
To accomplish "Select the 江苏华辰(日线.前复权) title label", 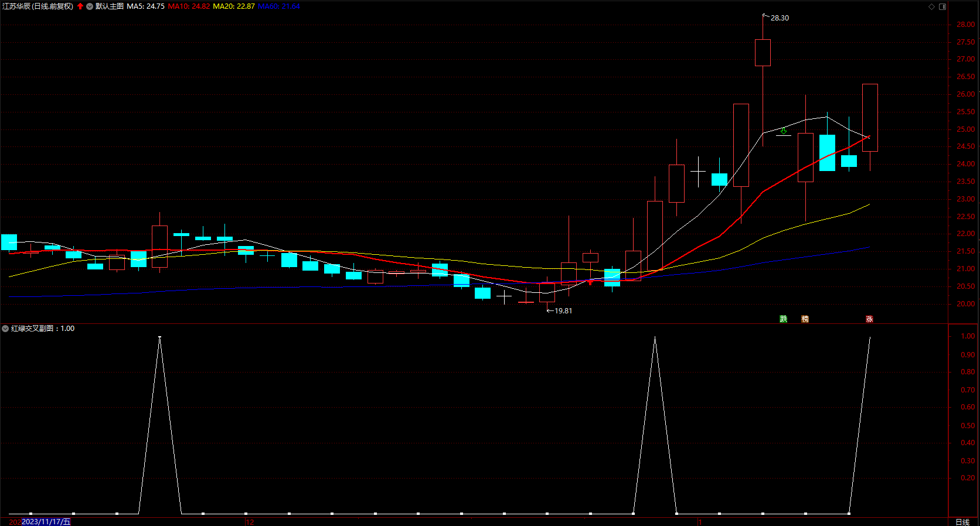I will coord(38,6).
